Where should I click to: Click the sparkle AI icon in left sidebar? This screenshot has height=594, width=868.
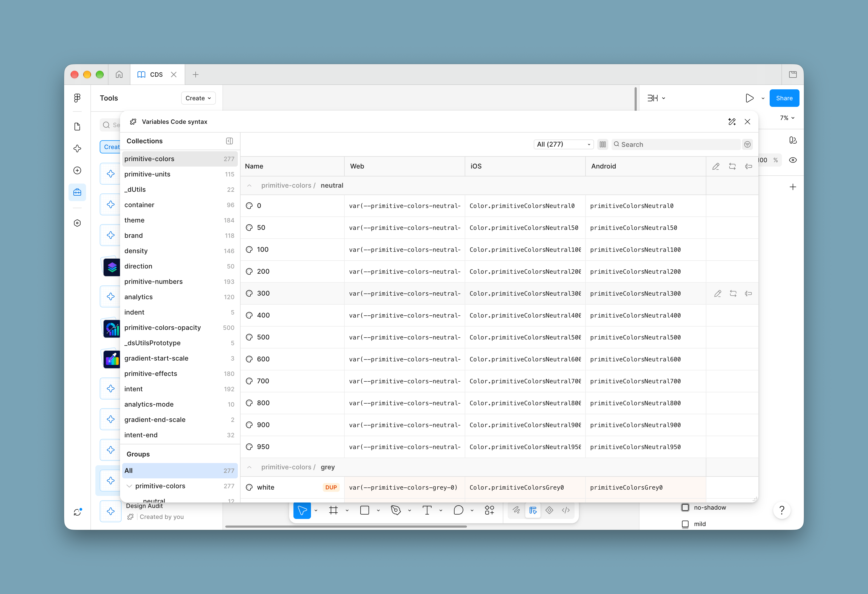[x=77, y=148]
